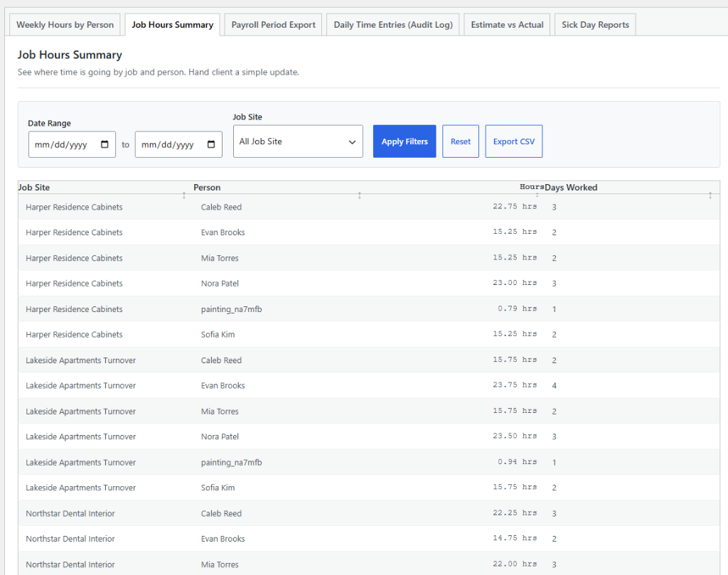Open the Sick Day Reports tab

coord(595,25)
